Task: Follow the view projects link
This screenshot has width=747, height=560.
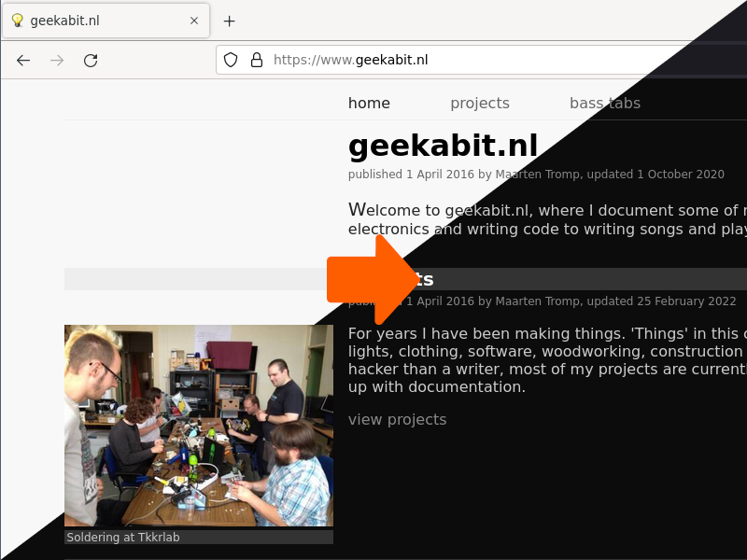Action: coord(398,419)
